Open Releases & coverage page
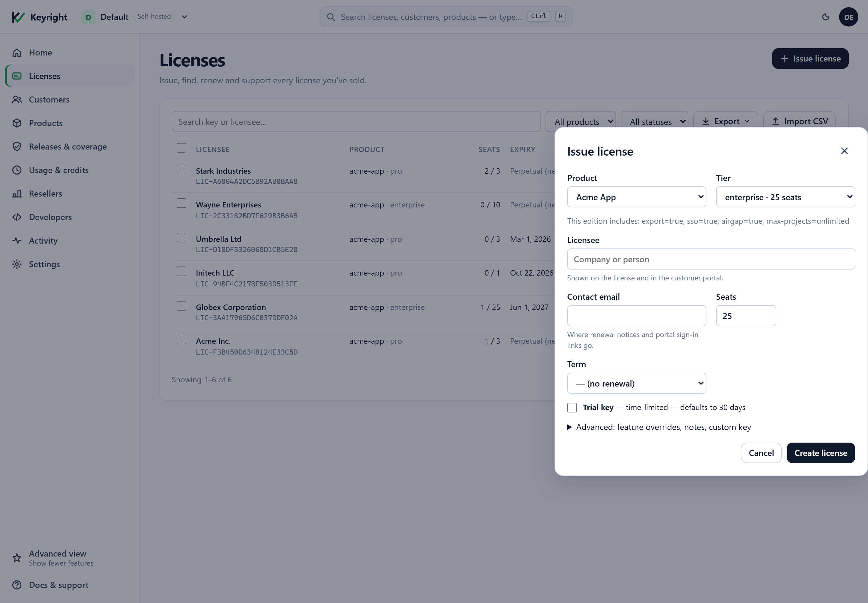The image size is (868, 603). 70,147
